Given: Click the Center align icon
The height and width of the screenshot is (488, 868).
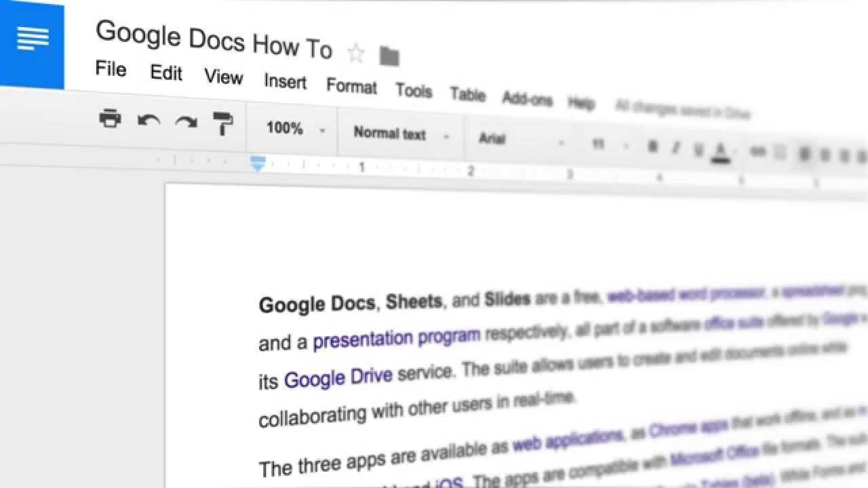Looking at the screenshot, I should tap(825, 155).
